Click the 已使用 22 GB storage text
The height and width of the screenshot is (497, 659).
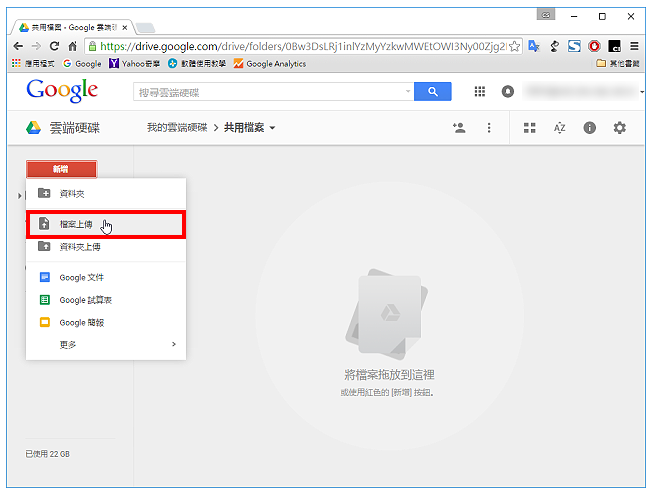[47, 454]
